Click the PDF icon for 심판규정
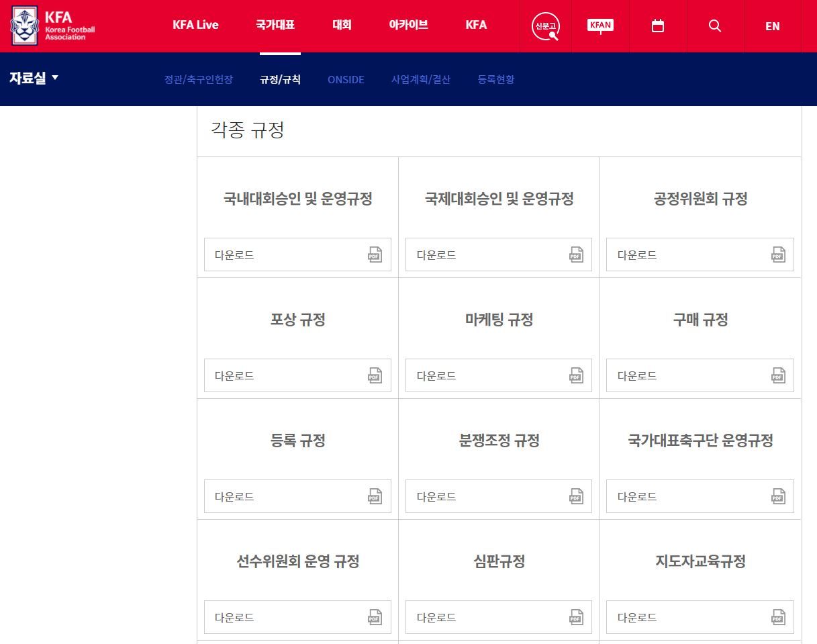This screenshot has height=644, width=817. (577, 617)
